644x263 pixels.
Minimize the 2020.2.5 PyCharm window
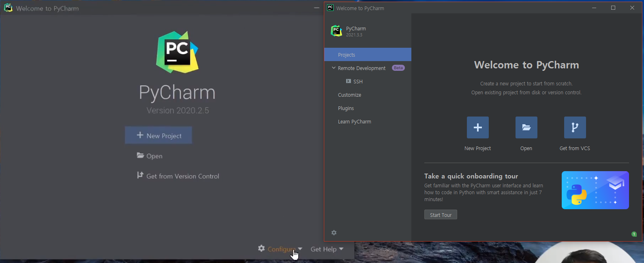tap(317, 8)
